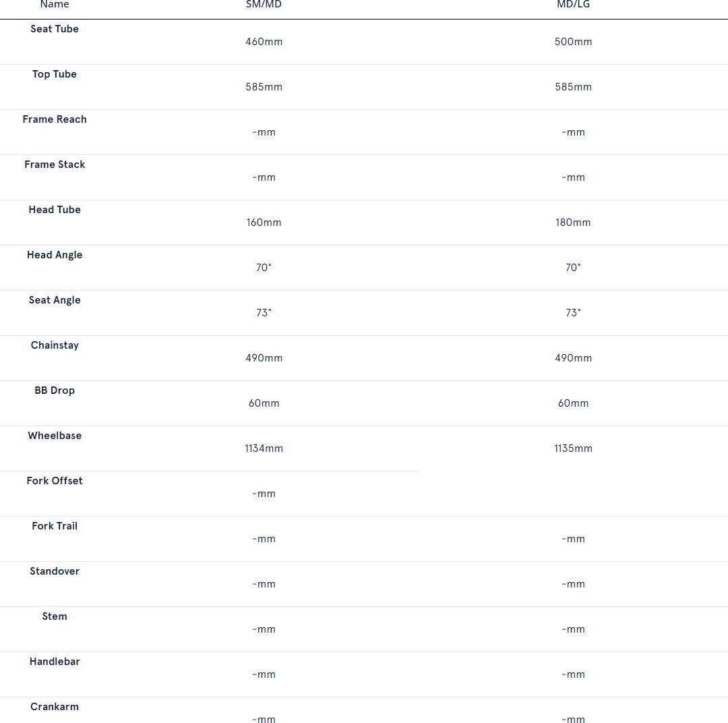Click the Standover row label
Screen dimensions: 728x723
click(55, 571)
